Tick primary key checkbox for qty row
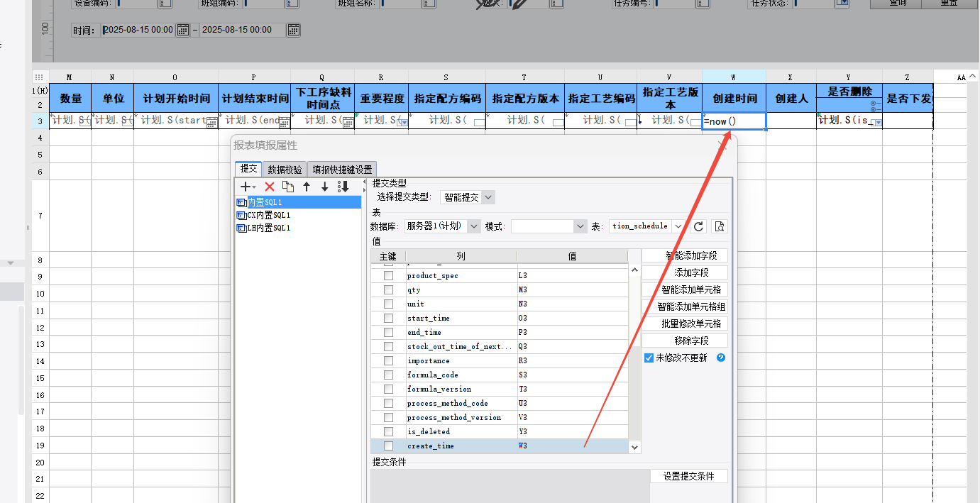 pyautogui.click(x=388, y=290)
